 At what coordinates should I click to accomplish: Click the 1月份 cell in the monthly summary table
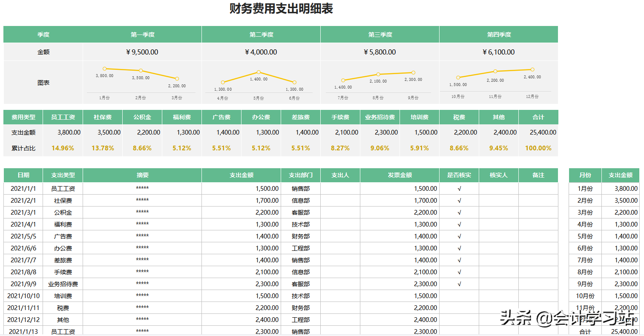[x=585, y=188]
